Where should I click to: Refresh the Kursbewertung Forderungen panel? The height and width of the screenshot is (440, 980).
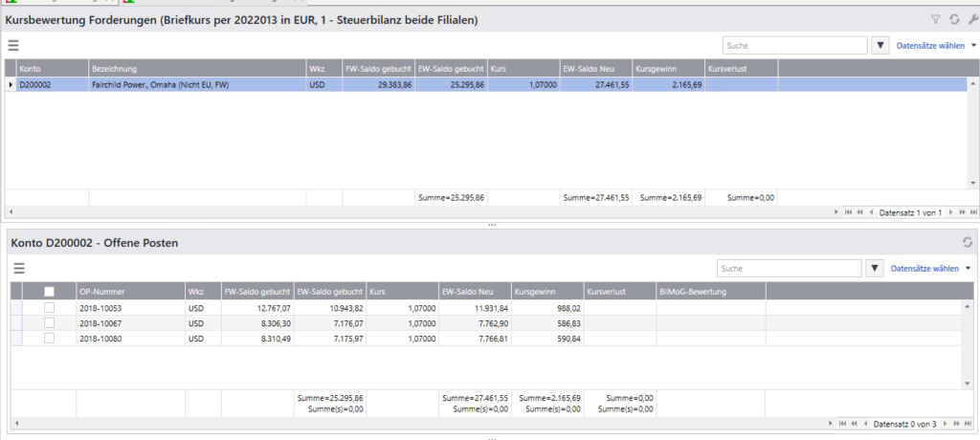(954, 19)
